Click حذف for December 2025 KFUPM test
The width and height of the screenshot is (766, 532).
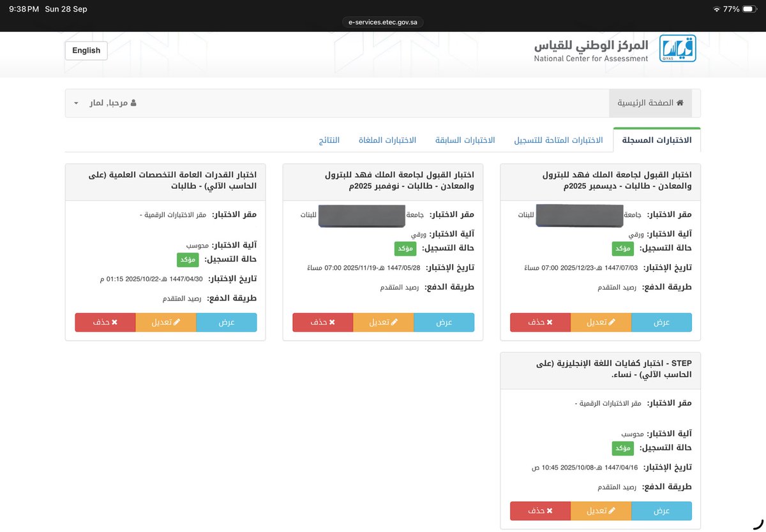(540, 322)
